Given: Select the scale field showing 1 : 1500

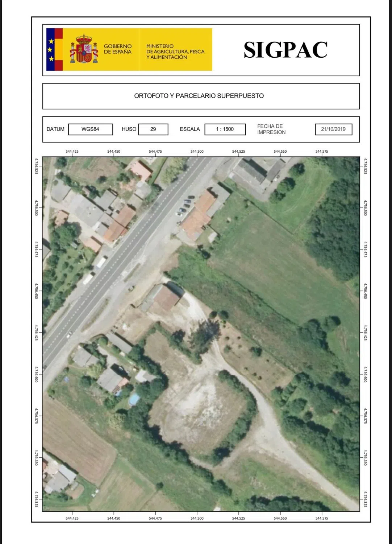Looking at the screenshot, I should pos(225,129).
